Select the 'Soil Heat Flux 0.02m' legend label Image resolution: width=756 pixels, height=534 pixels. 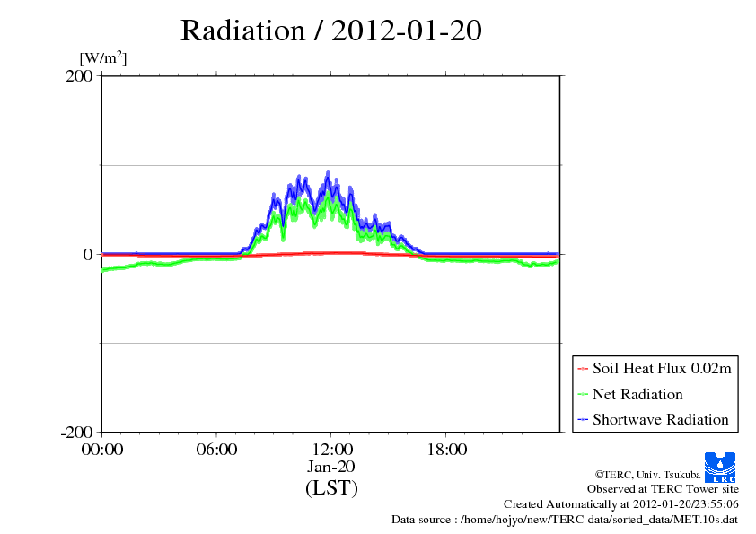tap(662, 369)
